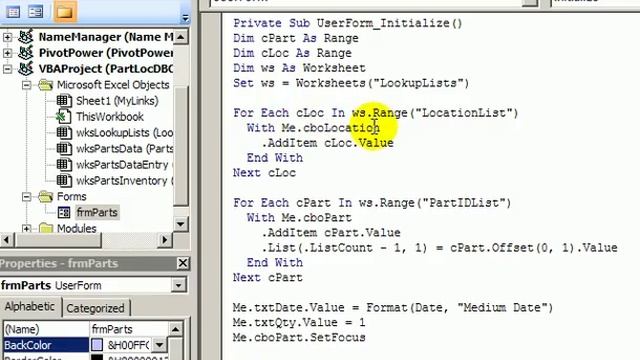Select the wksPartsData sheet icon
Viewport: 640px width, 360px height.
click(64, 149)
